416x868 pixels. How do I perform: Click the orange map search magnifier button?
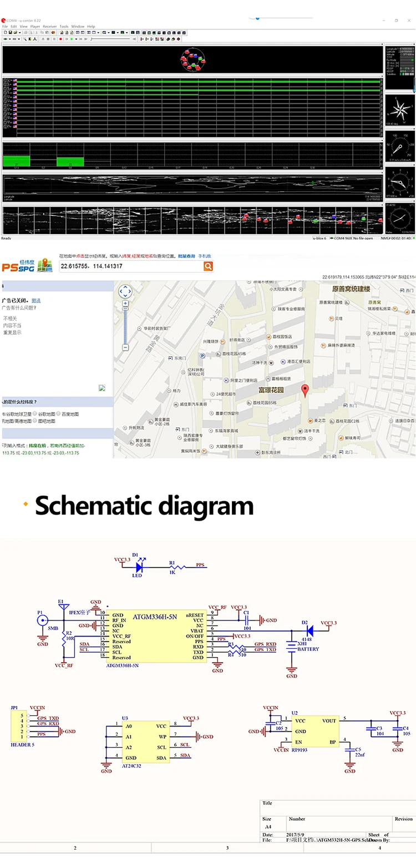[x=208, y=266]
